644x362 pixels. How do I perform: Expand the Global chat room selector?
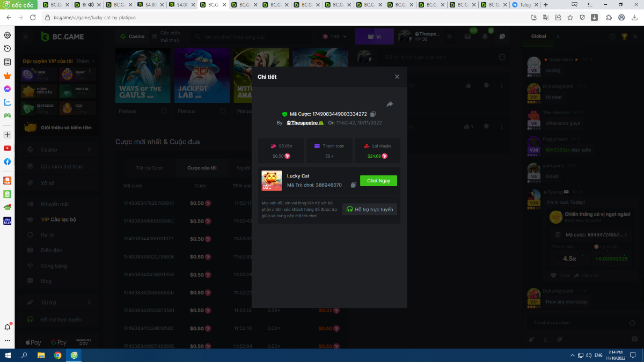pyautogui.click(x=558, y=36)
